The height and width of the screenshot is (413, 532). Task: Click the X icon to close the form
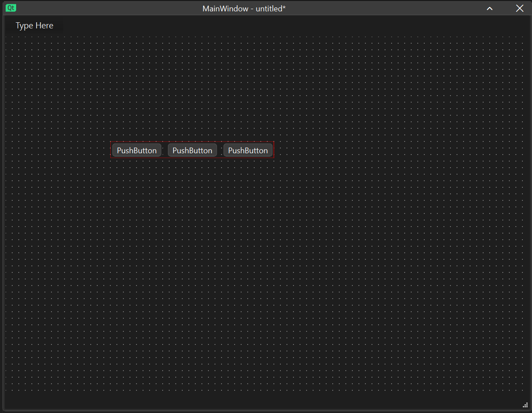point(519,8)
